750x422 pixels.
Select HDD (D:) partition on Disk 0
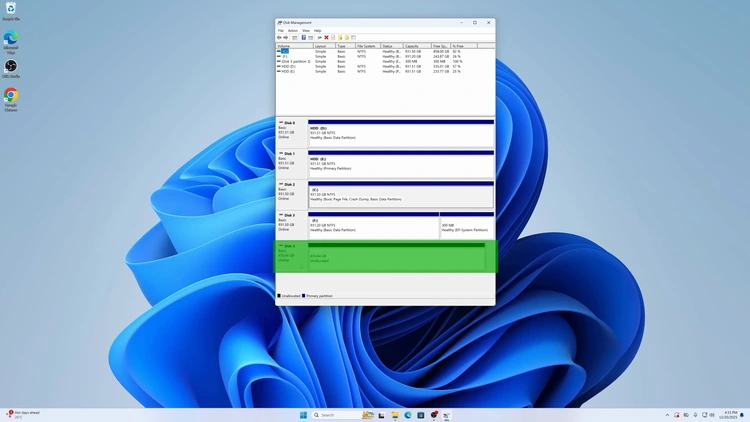[x=401, y=133]
